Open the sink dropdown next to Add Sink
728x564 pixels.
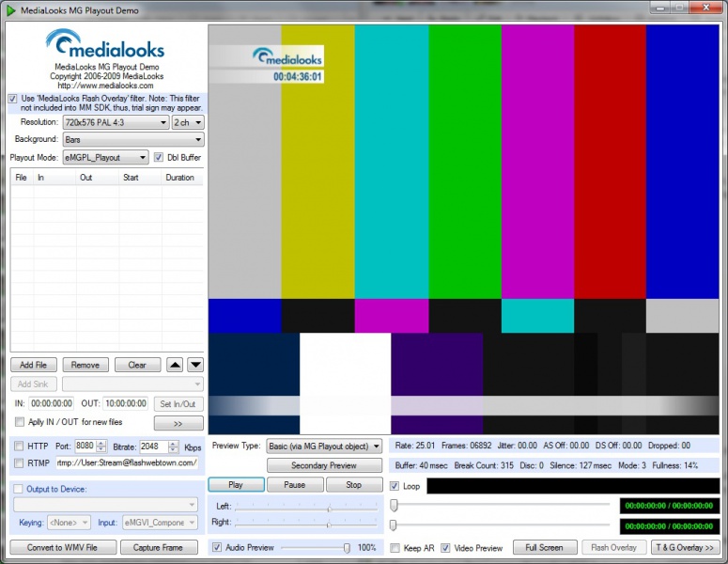click(x=132, y=384)
